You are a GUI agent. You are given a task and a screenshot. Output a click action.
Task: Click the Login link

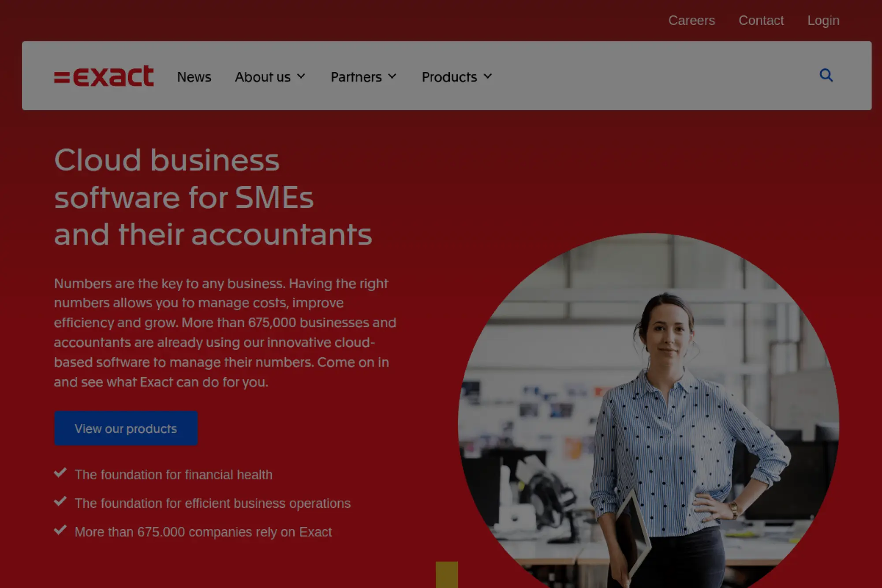pos(823,20)
